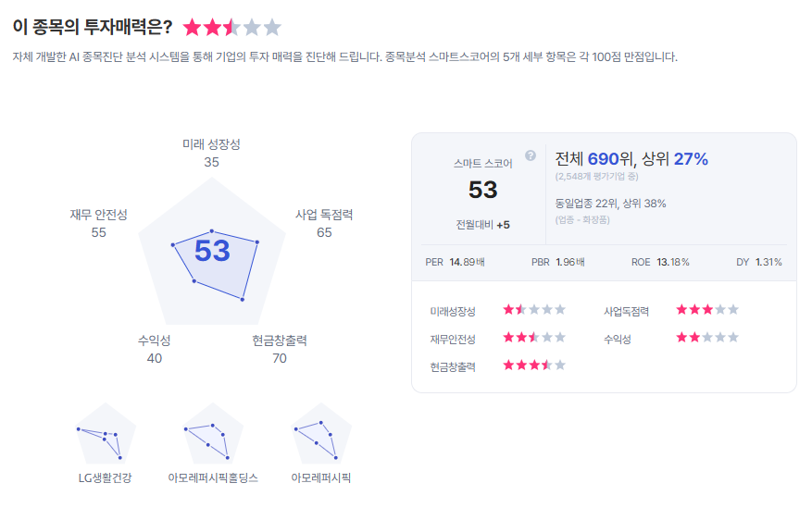Click the PER 14.89배 value
812x508 pixels.
pos(455,262)
